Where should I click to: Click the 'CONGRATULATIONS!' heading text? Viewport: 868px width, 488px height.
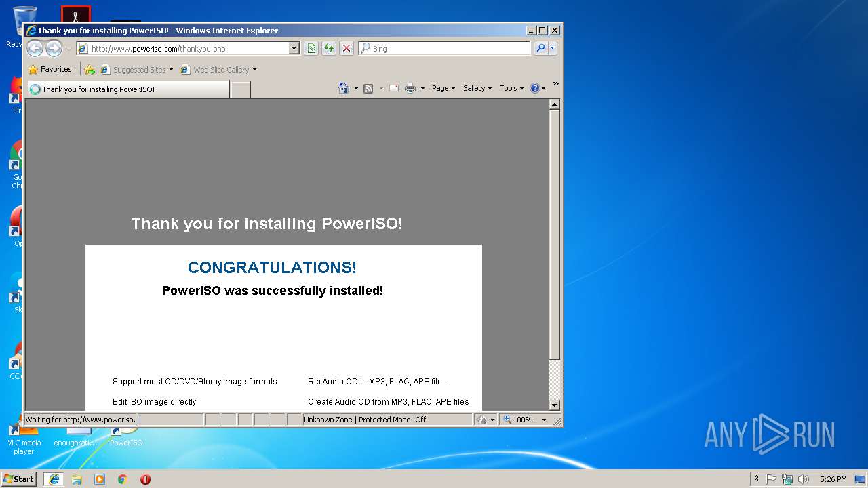pos(272,268)
